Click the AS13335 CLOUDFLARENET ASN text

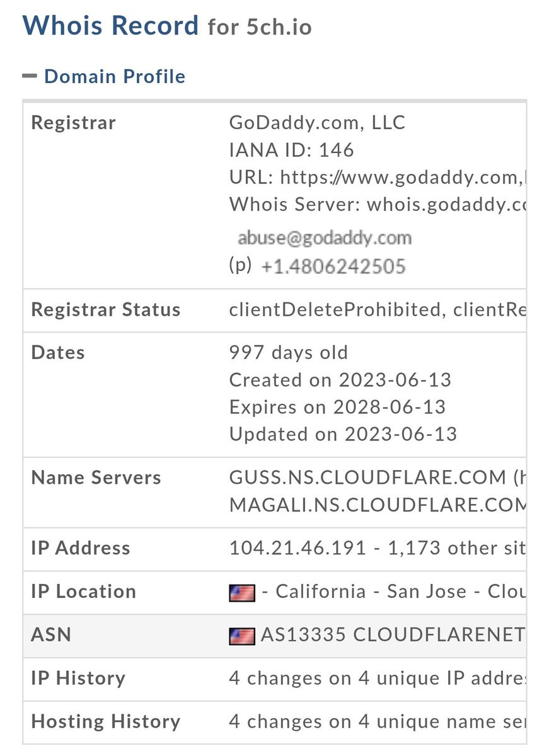[391, 635]
